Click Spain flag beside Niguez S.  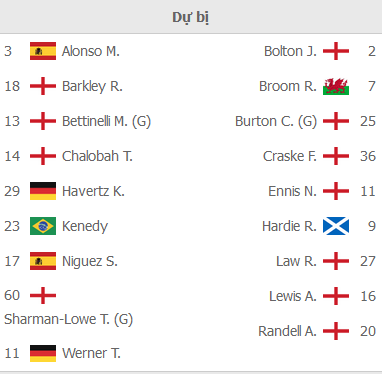click(43, 261)
